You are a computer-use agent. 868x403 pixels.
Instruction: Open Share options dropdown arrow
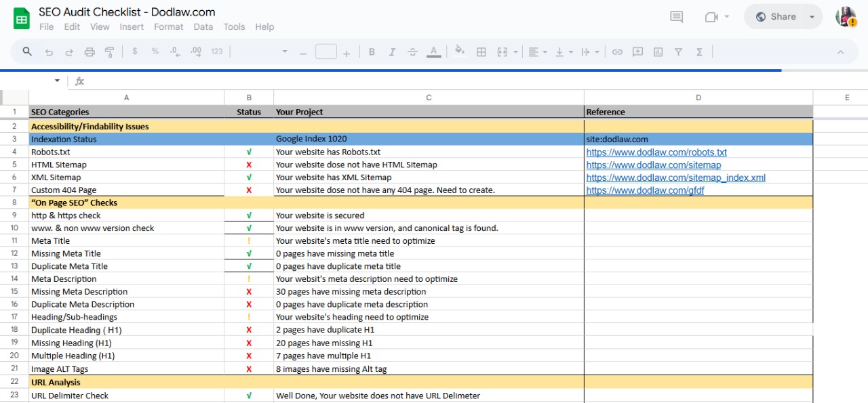(x=812, y=17)
